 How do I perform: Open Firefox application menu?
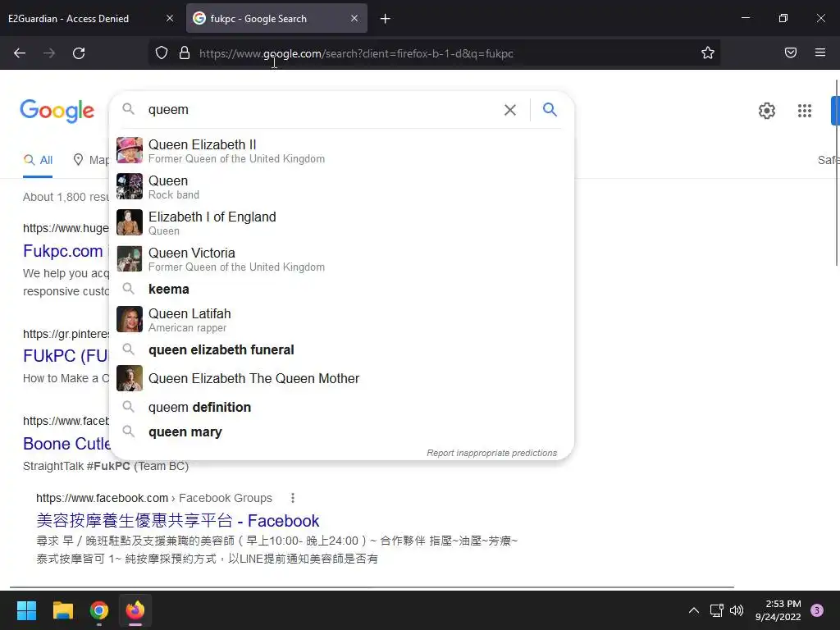coord(819,53)
